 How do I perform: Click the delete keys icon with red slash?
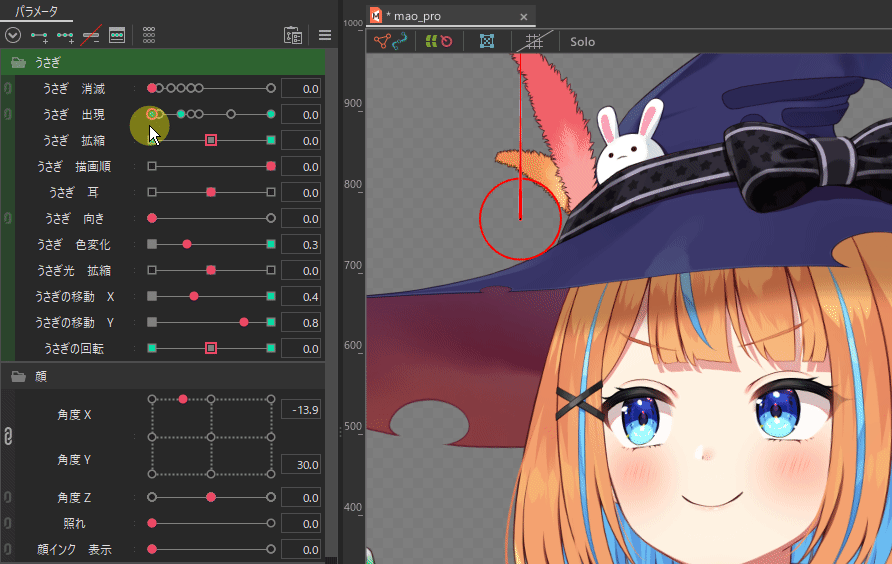point(90,36)
